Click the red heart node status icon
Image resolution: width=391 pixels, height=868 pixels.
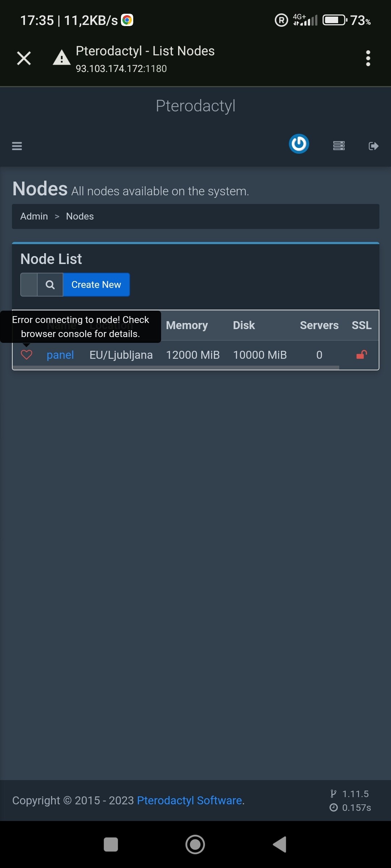(26, 355)
